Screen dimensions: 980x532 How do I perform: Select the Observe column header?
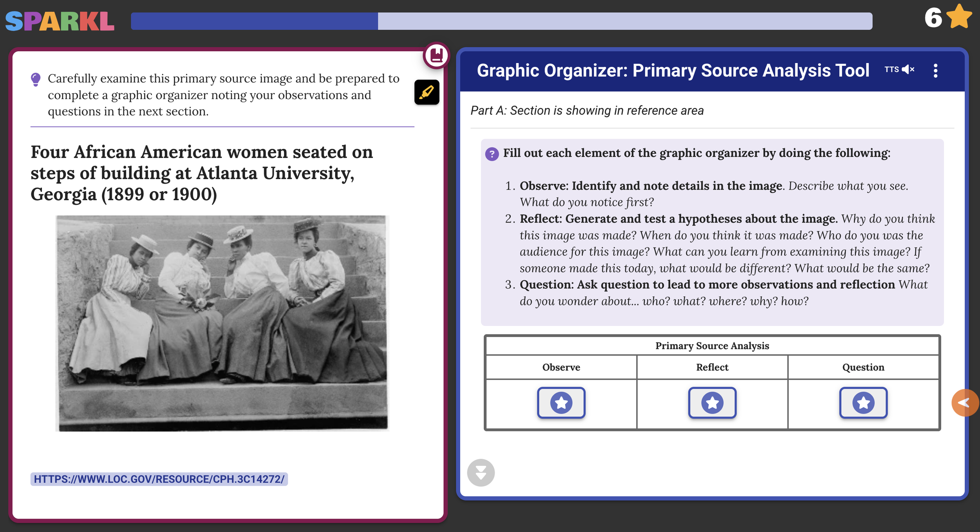point(561,367)
